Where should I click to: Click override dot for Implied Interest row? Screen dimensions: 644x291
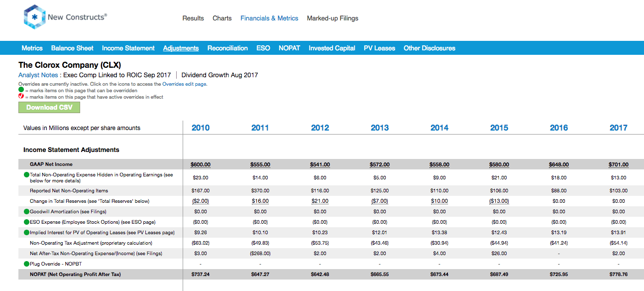(26, 233)
